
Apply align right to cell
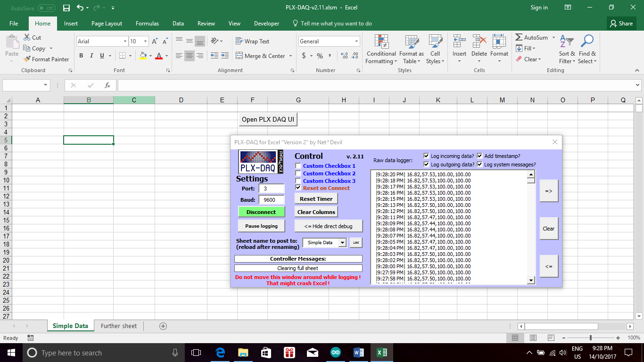200,56
